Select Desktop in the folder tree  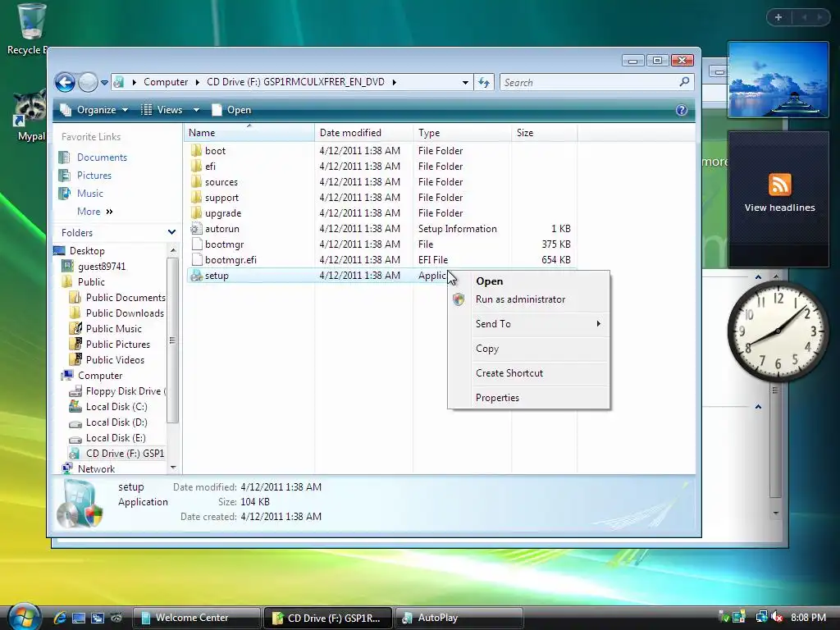87,251
